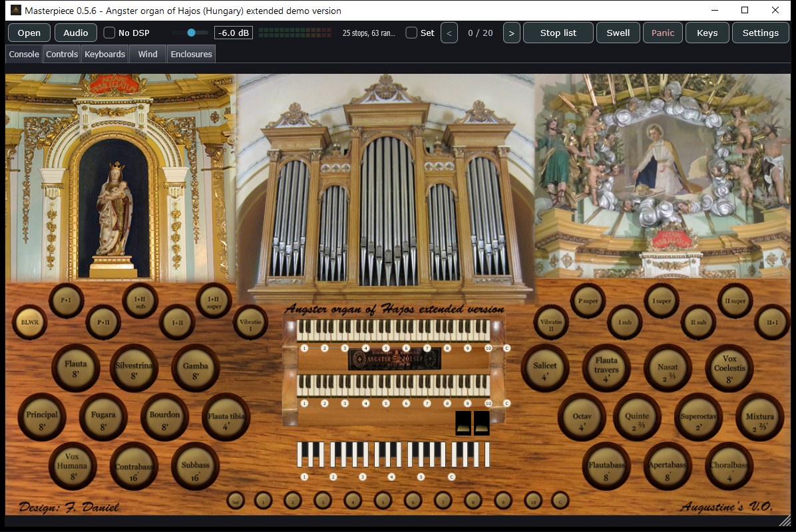Toggle the Apertabass 8' stop
Image resolution: width=796 pixels, height=532 pixels.
pyautogui.click(x=668, y=466)
